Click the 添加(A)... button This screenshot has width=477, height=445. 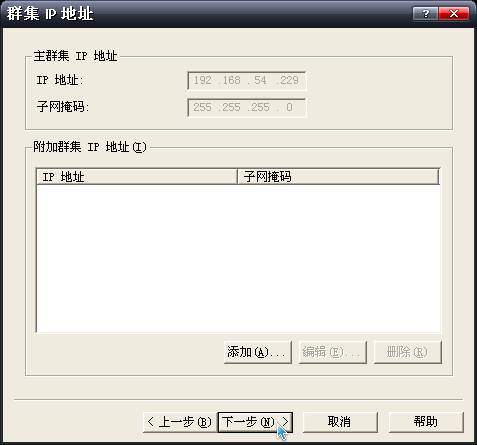click(258, 352)
